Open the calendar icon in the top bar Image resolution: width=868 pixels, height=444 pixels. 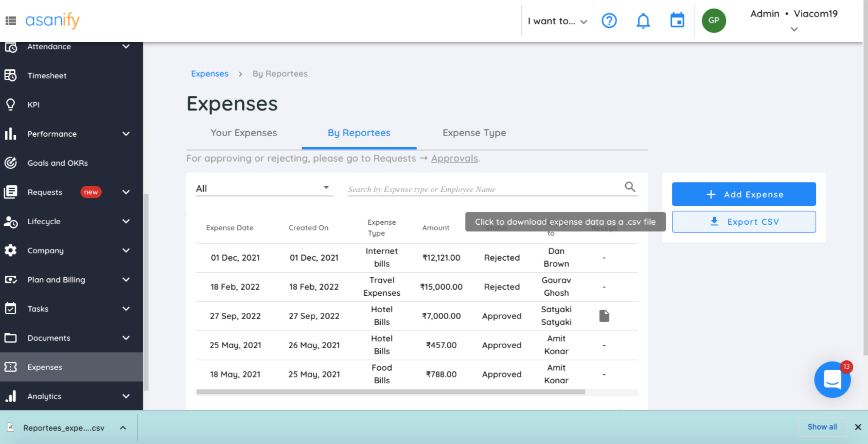(677, 20)
